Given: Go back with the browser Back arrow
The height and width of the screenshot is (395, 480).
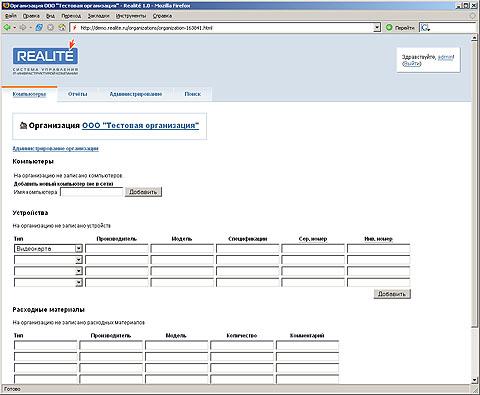Looking at the screenshot, I should [x=6, y=28].
